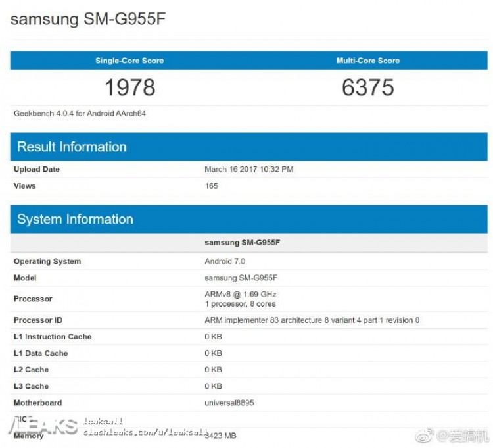Viewport: 493px width, 448px height.
Task: Select the Model value samsung SM-G955F
Action: [x=241, y=278]
